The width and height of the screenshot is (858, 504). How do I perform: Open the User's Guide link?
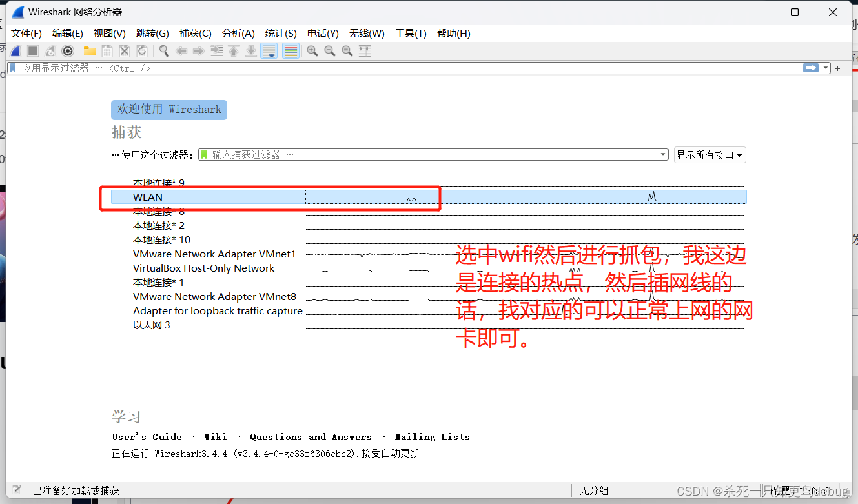point(147,437)
